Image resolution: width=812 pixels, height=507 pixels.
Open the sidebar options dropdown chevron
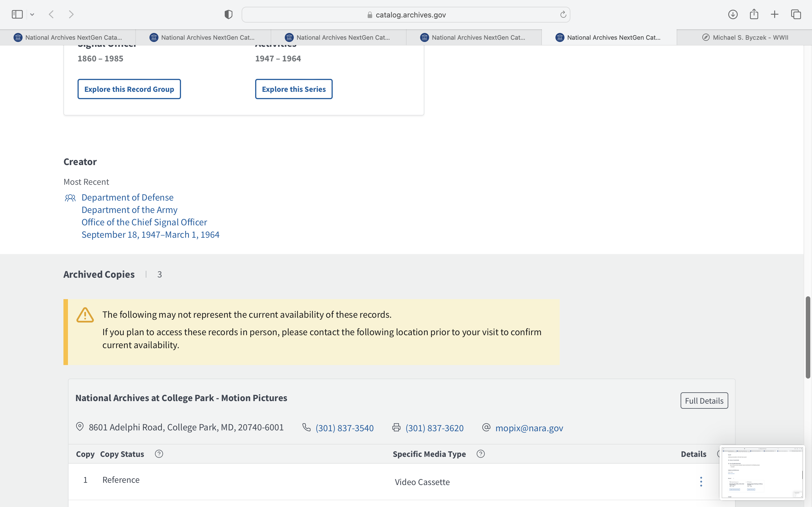[x=32, y=14]
